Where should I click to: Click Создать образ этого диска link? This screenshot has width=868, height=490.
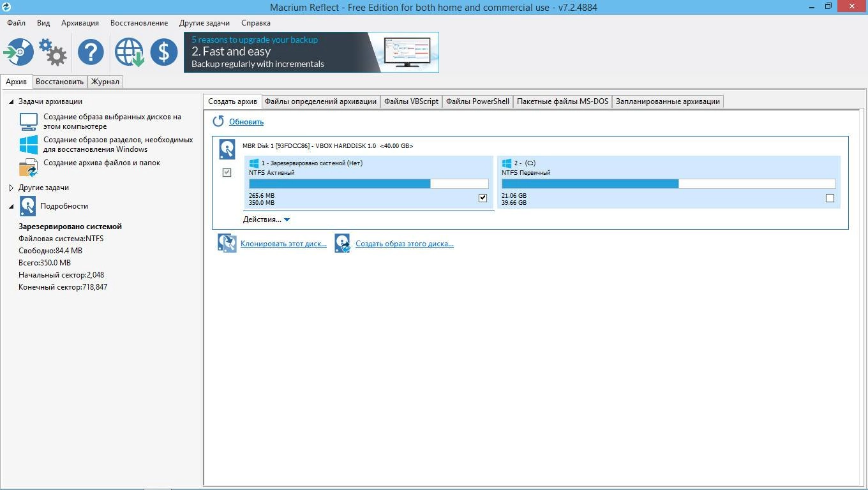pos(405,244)
